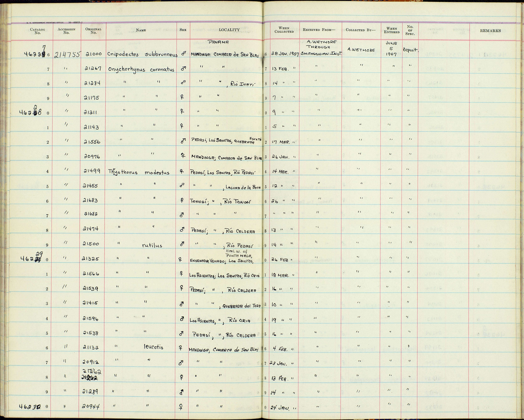Click 'U.S. Government Printing Office' imprint
Viewport: 524px width, 420px height.
click(x=45, y=23)
